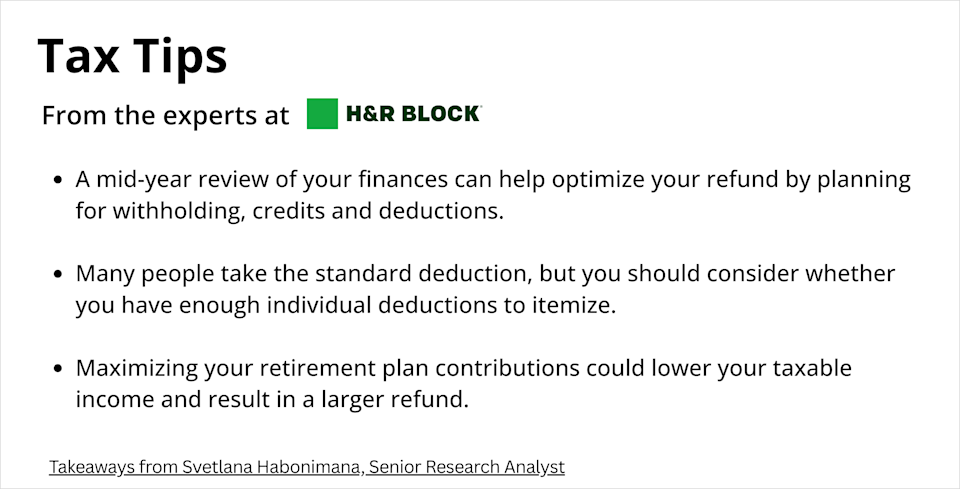The height and width of the screenshot is (489, 960).
Task: Click the H&R BLOCK wordmark text
Action: (412, 114)
